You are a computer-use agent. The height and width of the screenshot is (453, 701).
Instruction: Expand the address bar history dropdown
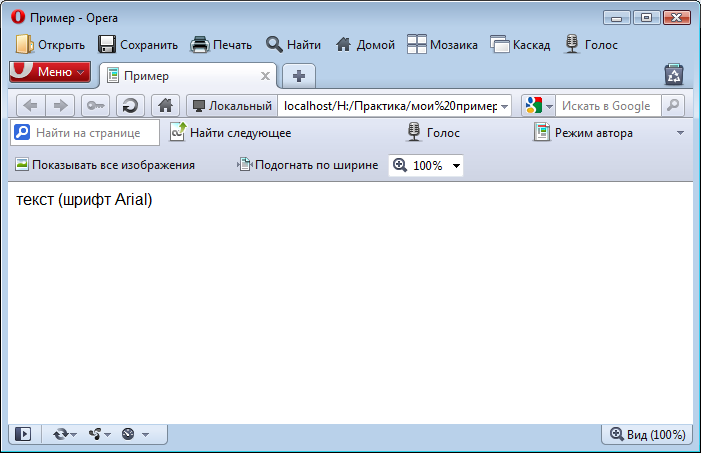(x=504, y=106)
